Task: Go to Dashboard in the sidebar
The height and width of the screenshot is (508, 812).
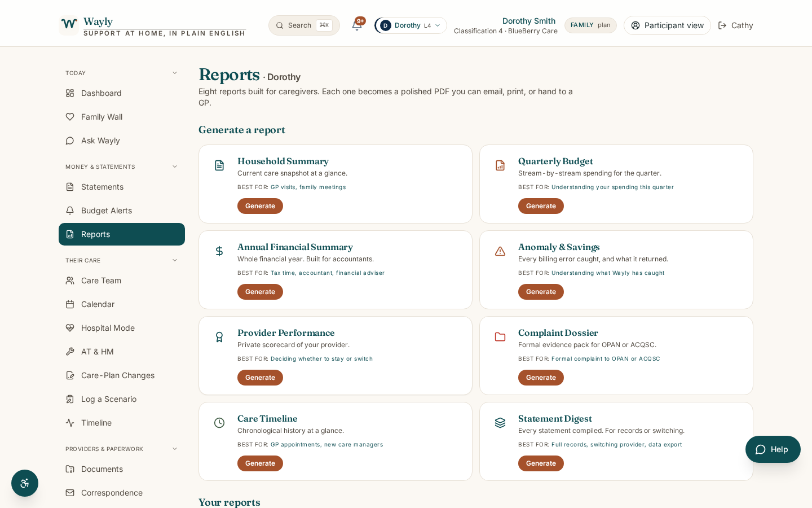Action: [x=122, y=93]
